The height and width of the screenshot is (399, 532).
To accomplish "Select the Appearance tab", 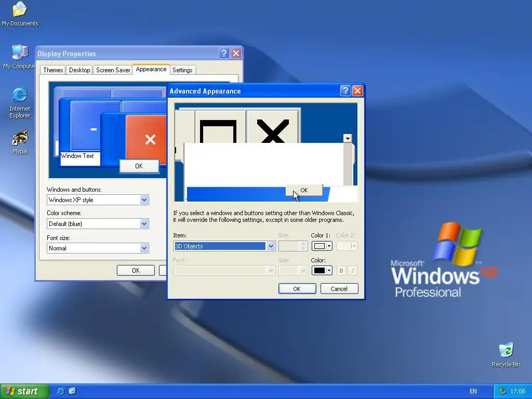I will coord(151,69).
